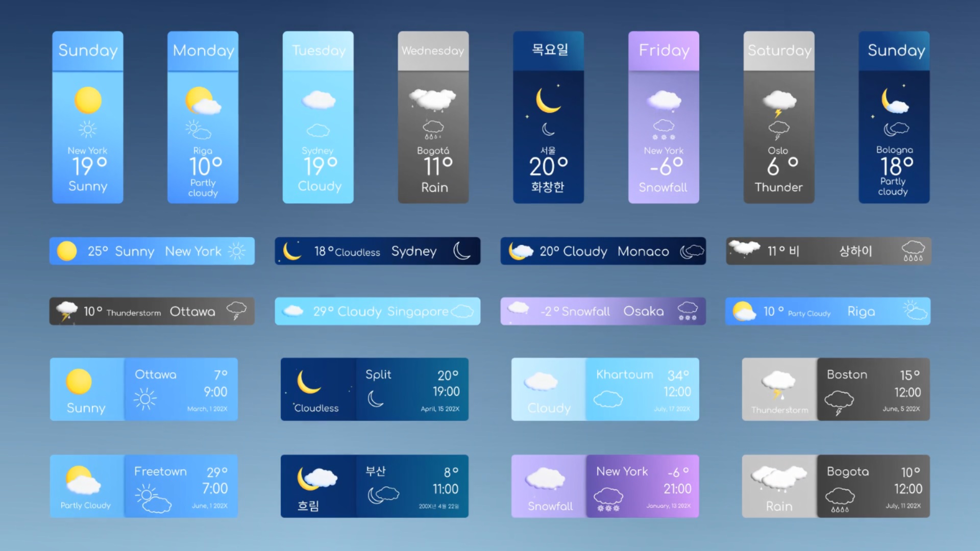Click the thunderstorm icon in Ottawa banner widget

68,311
